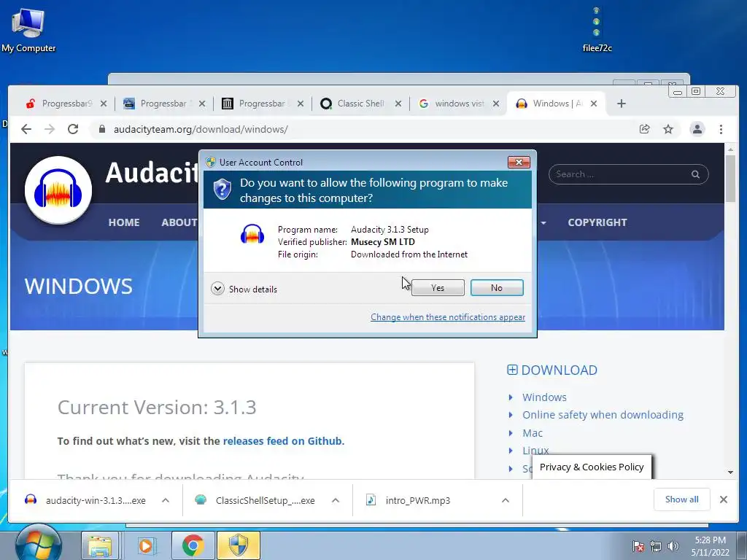Screen dimensions: 747x560
Task: Close the 'windows vist' Google tab
Action: (496, 104)
